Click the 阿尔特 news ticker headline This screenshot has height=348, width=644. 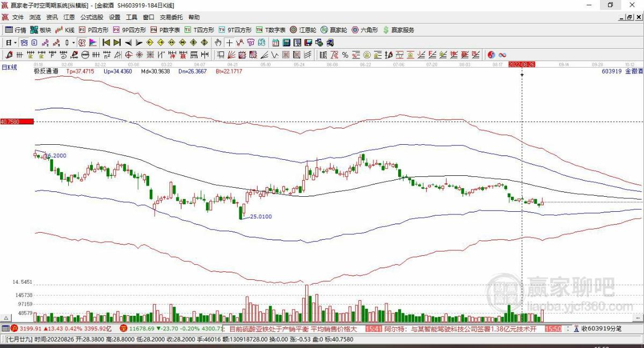click(460, 329)
